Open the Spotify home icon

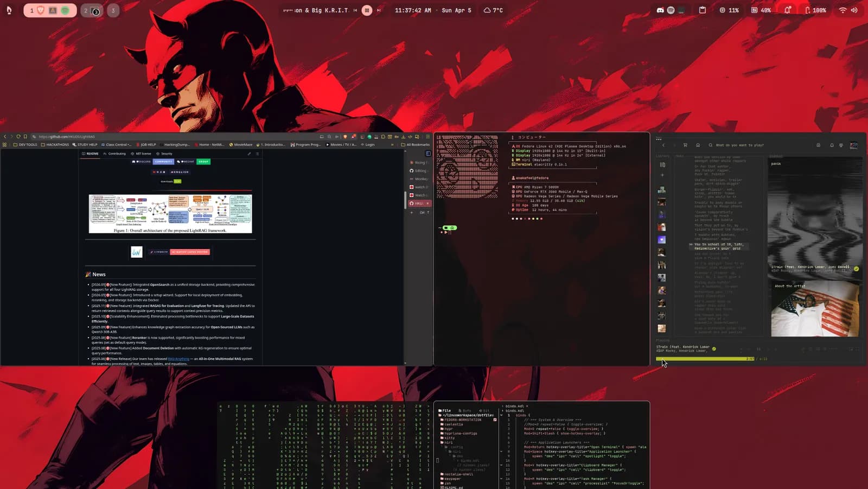click(698, 145)
